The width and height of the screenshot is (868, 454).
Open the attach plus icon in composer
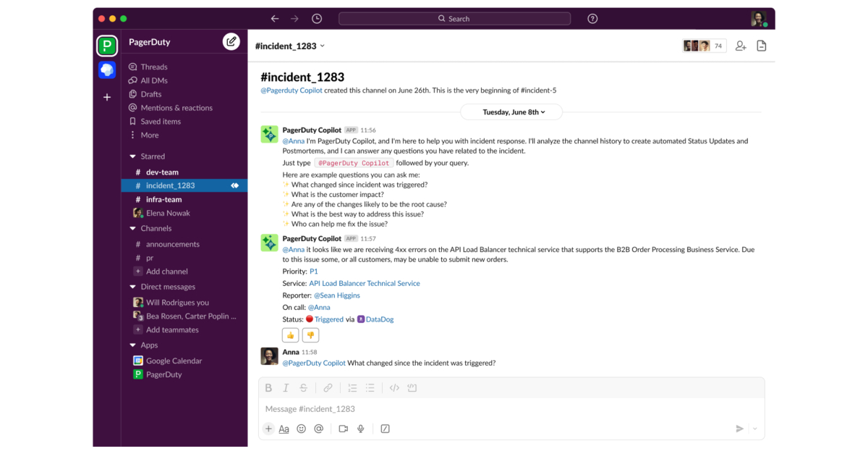coord(268,429)
